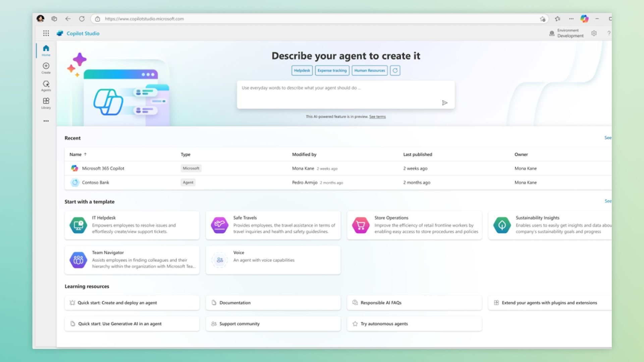This screenshot has width=644, height=362.
Task: Open the Home page in sidebar
Action: pos(46,50)
